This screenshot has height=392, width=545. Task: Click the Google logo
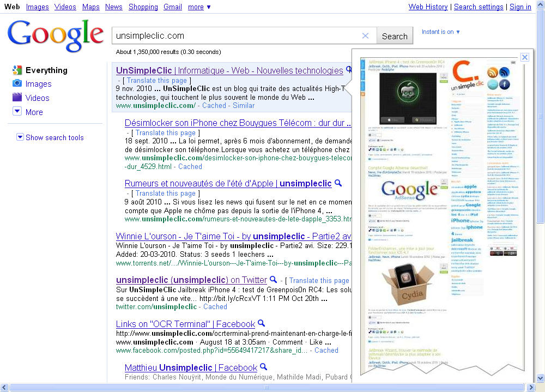55,35
